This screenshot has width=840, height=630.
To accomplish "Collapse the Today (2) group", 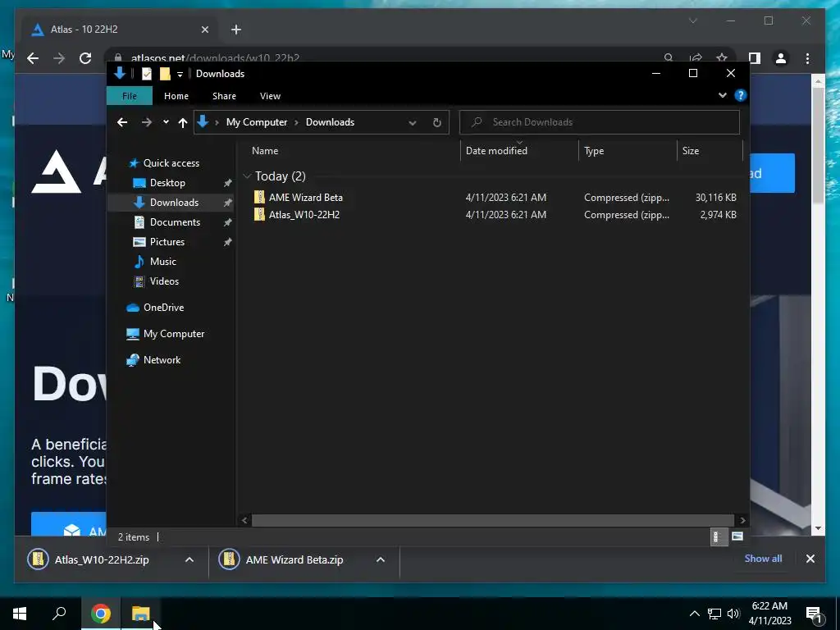I will (247, 176).
